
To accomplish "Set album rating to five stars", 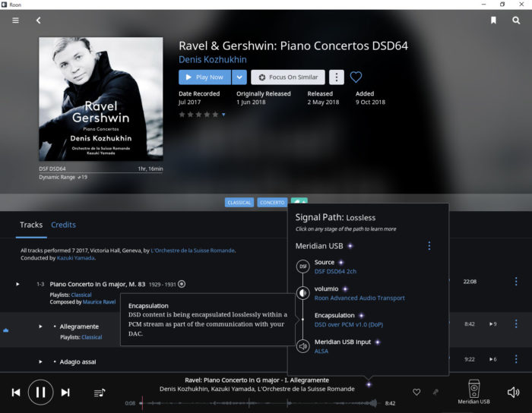I will point(215,115).
